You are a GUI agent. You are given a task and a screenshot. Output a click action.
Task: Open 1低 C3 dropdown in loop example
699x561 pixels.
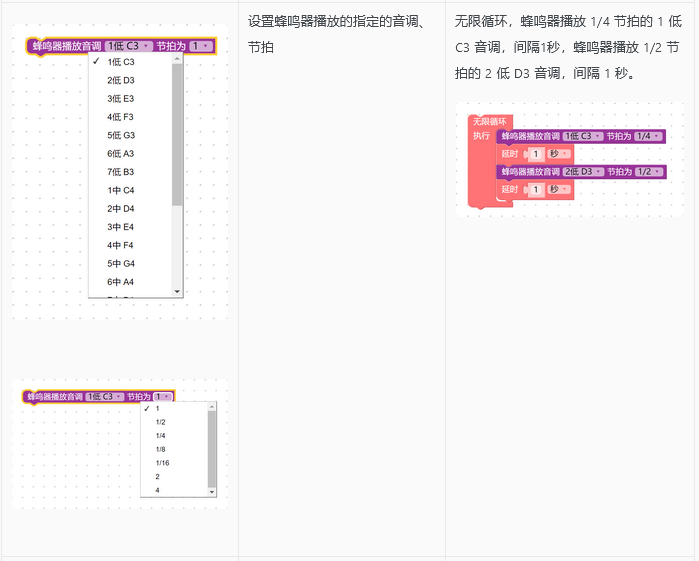click(x=583, y=136)
